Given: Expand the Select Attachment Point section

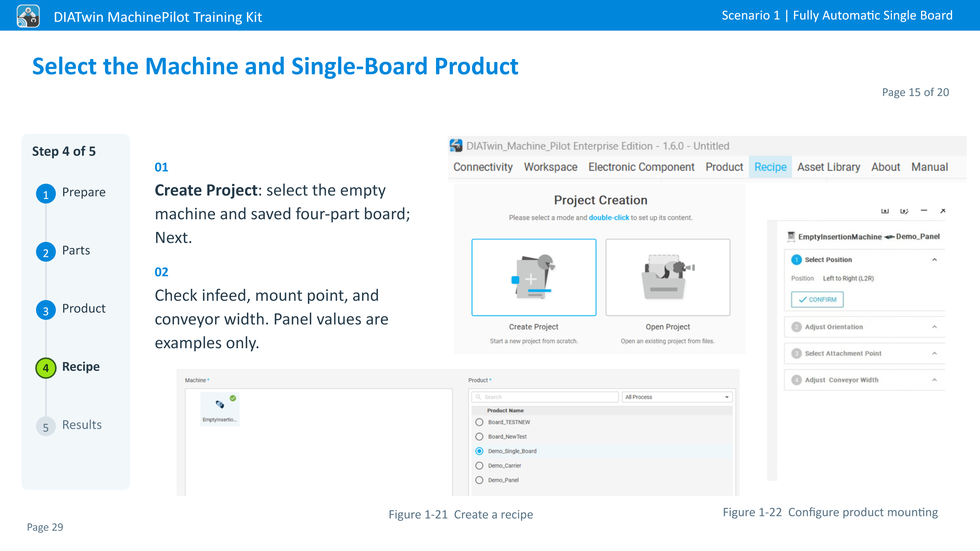Looking at the screenshot, I should pyautogui.click(x=934, y=354).
